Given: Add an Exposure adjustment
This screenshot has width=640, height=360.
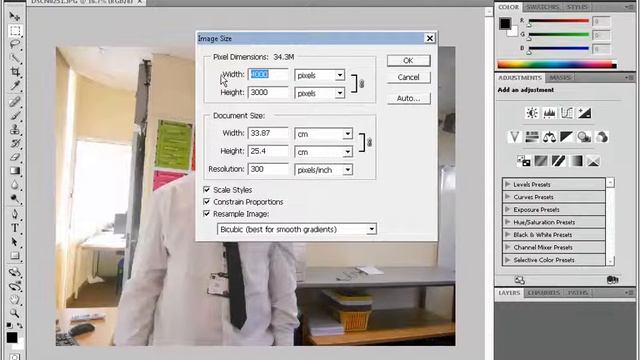Looking at the screenshot, I should pos(584,113).
